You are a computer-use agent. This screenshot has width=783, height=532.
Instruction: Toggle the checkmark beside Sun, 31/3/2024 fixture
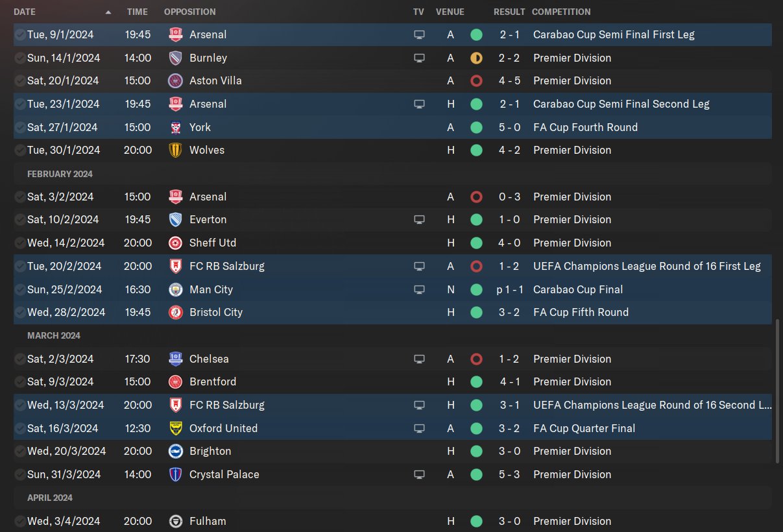(20, 474)
